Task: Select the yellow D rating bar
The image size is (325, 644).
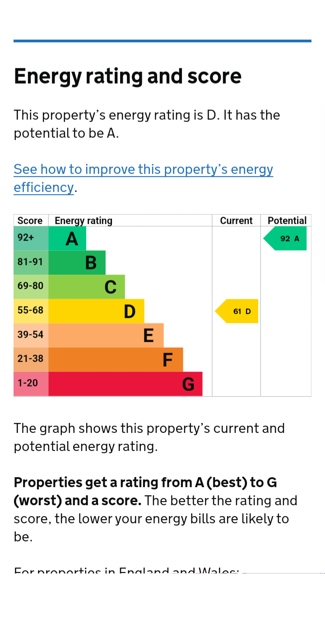Action: (x=96, y=311)
